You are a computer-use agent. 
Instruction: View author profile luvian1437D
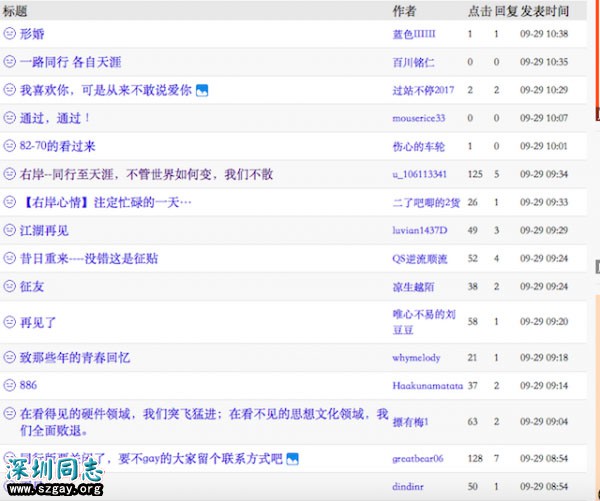pos(420,230)
